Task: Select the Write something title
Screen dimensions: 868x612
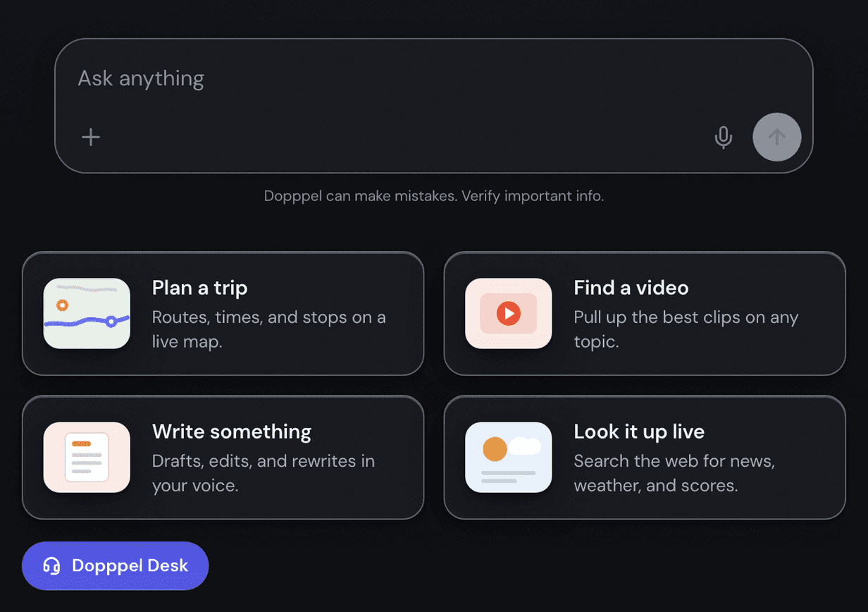Action: (232, 432)
